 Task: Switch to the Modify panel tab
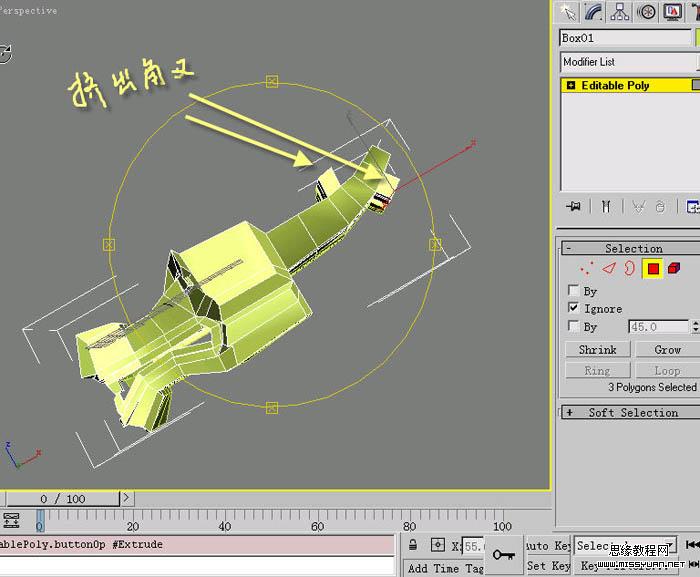[x=594, y=12]
